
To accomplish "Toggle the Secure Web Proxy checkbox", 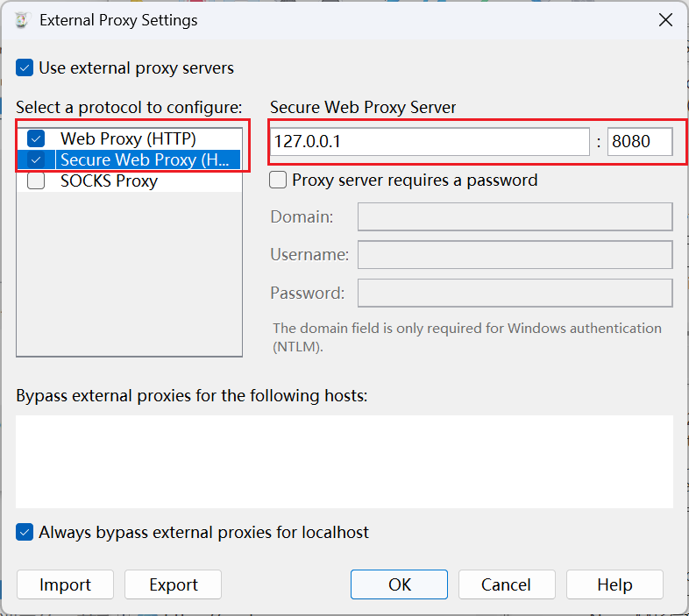I will (x=36, y=159).
